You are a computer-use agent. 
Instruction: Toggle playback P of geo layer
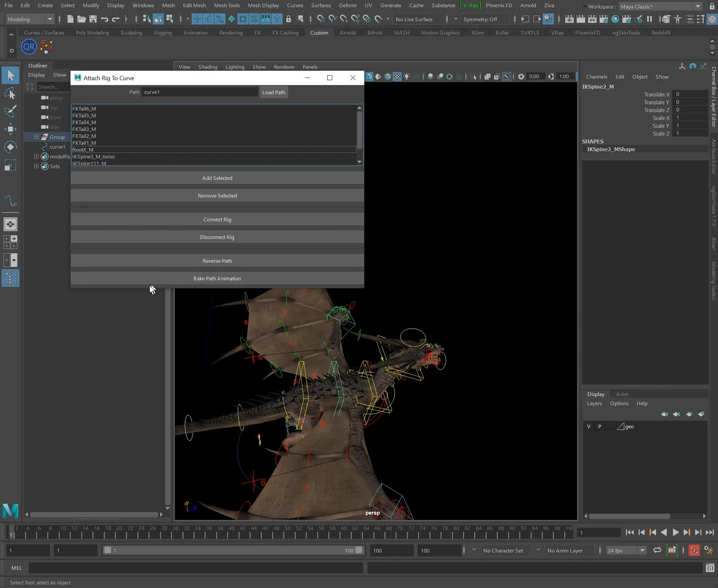click(600, 427)
